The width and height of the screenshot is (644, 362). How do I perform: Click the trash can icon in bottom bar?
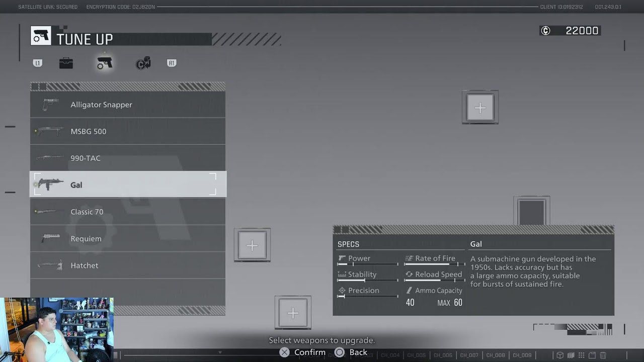tap(603, 355)
